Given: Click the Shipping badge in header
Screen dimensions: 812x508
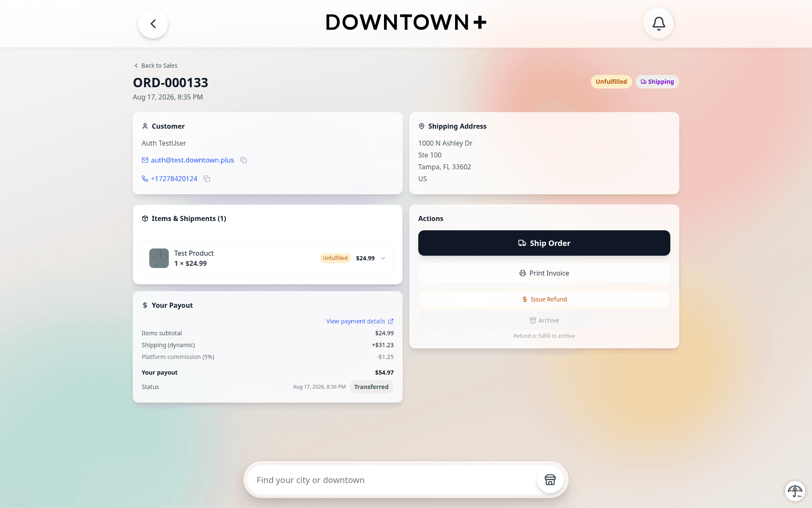Looking at the screenshot, I should (x=657, y=82).
